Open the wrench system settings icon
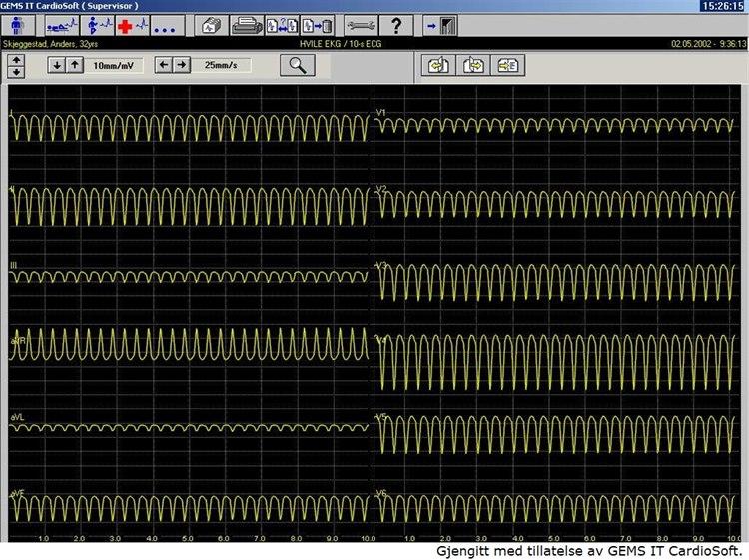Screen dimensions: 749x560 [361, 25]
